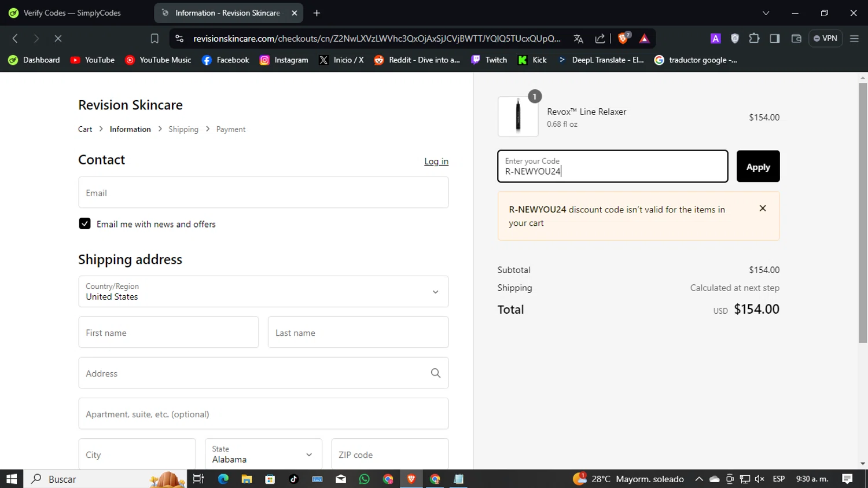
Task: Open the YouTube bookmark
Action: pyautogui.click(x=93, y=60)
